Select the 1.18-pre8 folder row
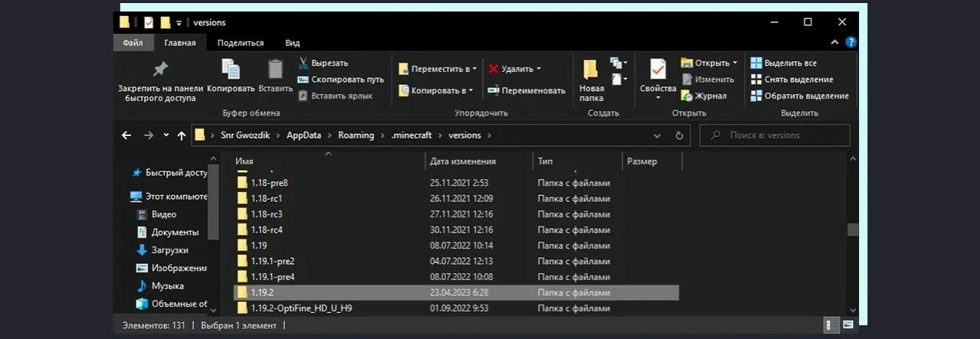Image resolution: width=980 pixels, height=339 pixels. (x=456, y=183)
